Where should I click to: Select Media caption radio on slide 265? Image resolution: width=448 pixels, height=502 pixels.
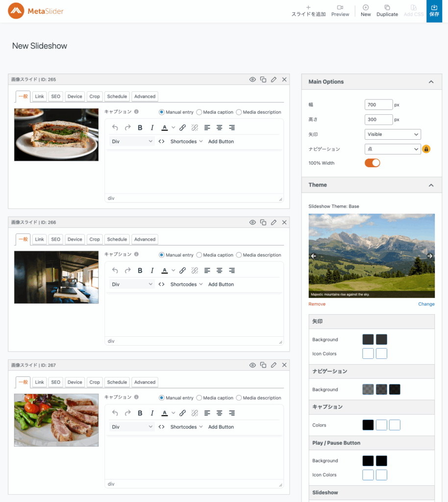click(x=199, y=112)
